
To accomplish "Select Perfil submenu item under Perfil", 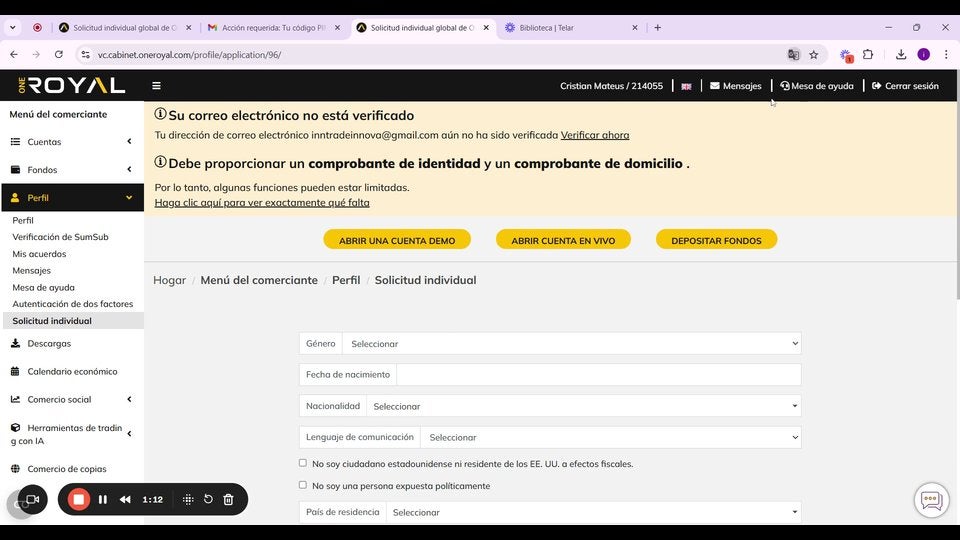I will pyautogui.click(x=23, y=220).
